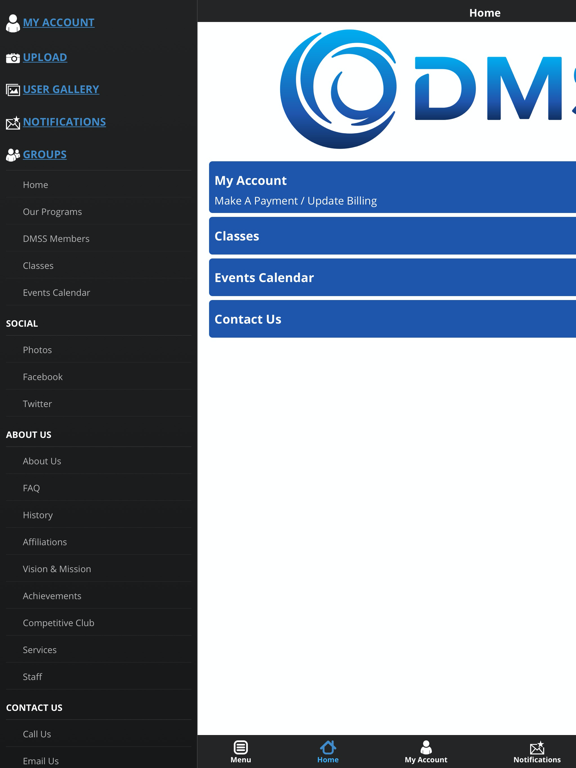Open the History menu item
The image size is (576, 768).
(x=98, y=515)
